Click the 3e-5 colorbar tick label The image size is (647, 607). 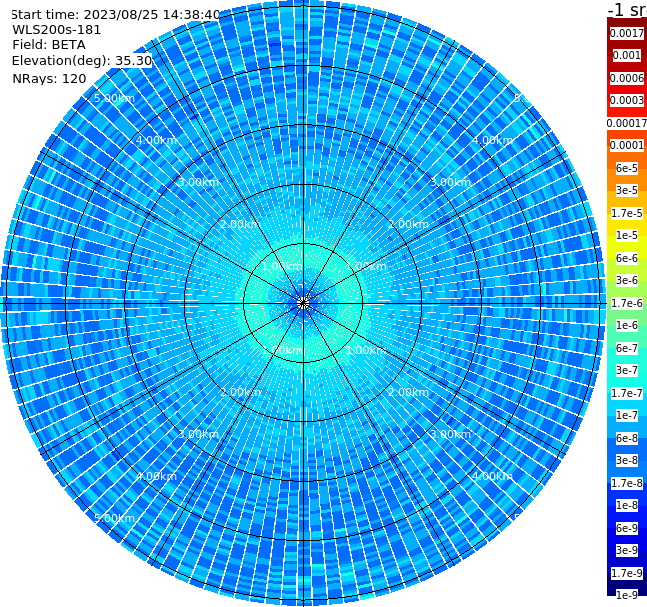click(627, 190)
